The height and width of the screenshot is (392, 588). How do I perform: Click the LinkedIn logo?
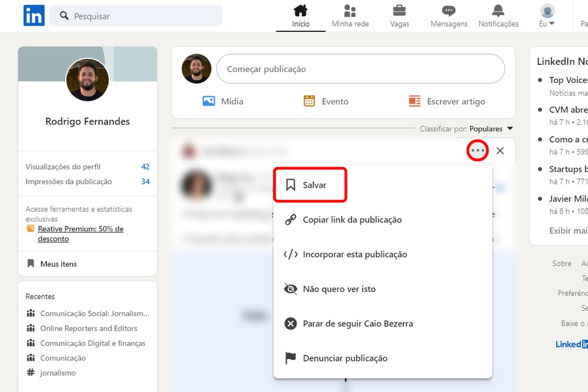pyautogui.click(x=34, y=15)
